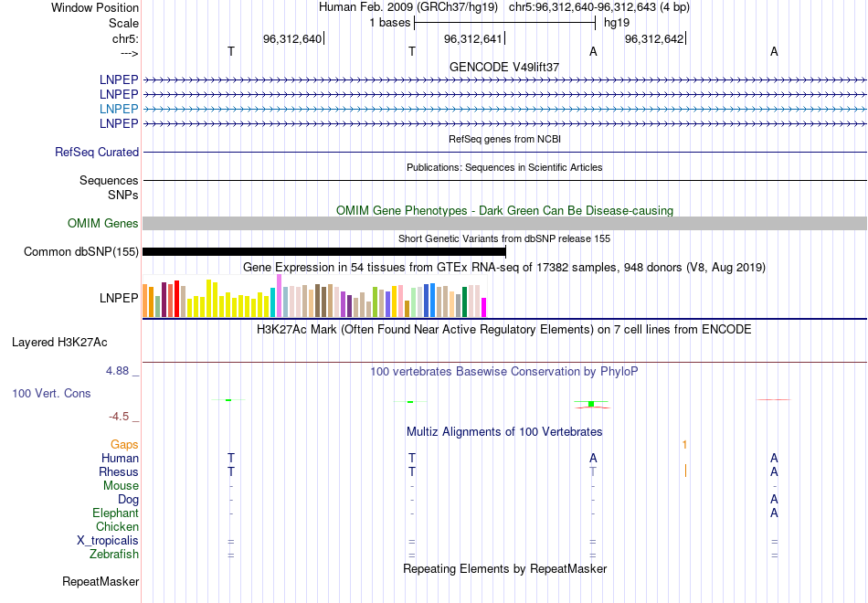The height and width of the screenshot is (603, 868).
Task: Click the Window Position label
Action: point(95,7)
